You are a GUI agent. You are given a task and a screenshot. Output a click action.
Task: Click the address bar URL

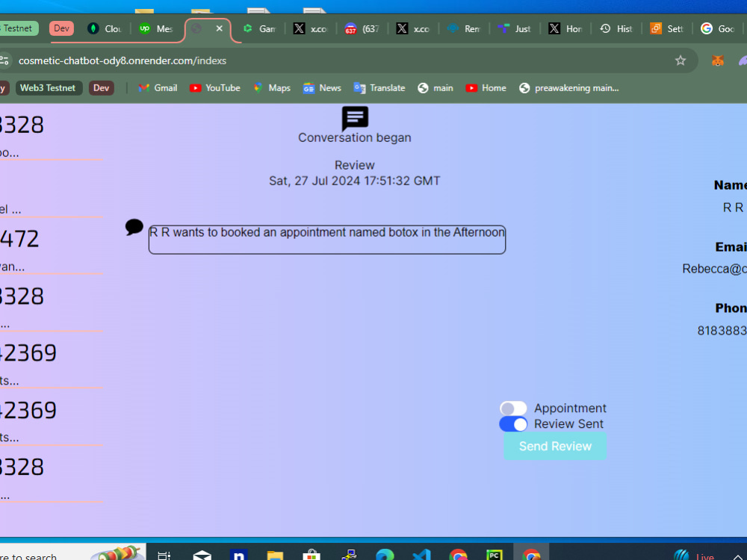[x=123, y=60]
